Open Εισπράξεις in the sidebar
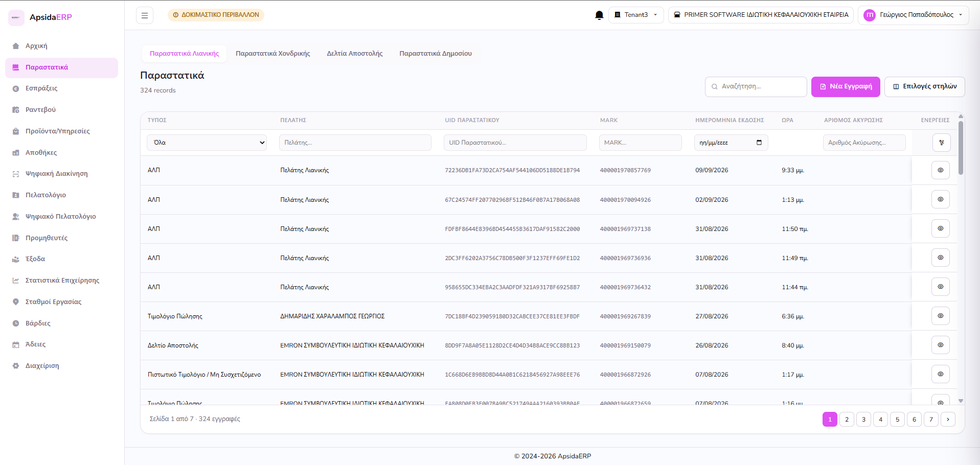 (61, 88)
